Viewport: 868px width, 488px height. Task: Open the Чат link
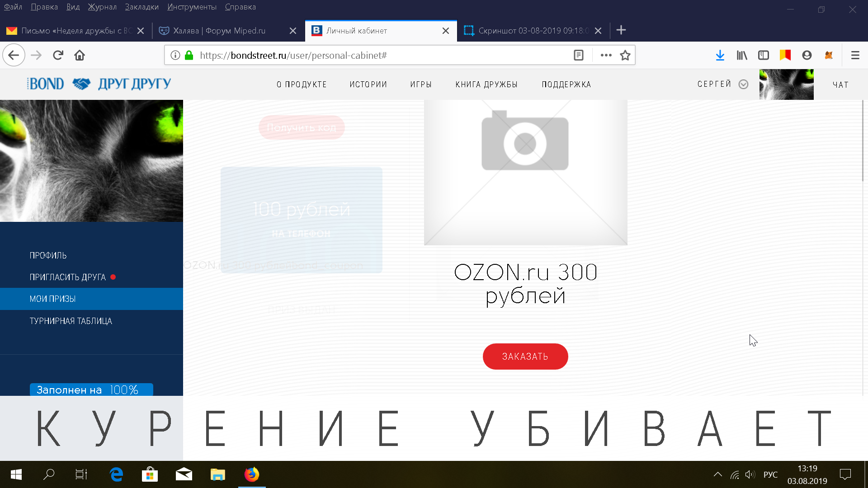pos(840,84)
